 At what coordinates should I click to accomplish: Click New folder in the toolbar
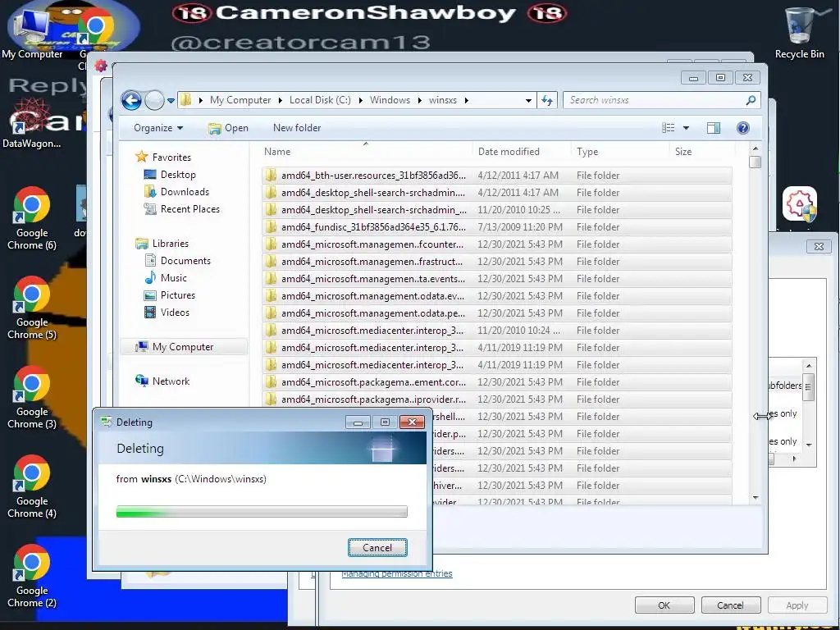point(297,128)
